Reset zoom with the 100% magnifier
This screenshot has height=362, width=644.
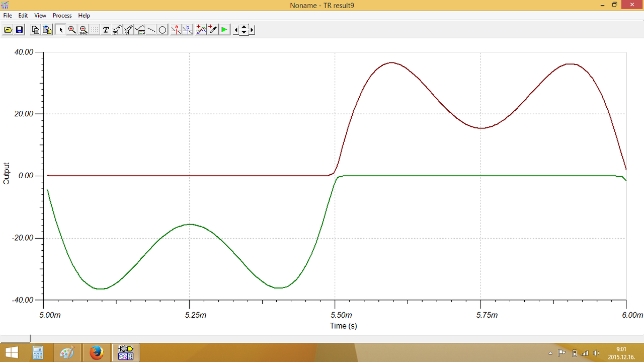(84, 30)
